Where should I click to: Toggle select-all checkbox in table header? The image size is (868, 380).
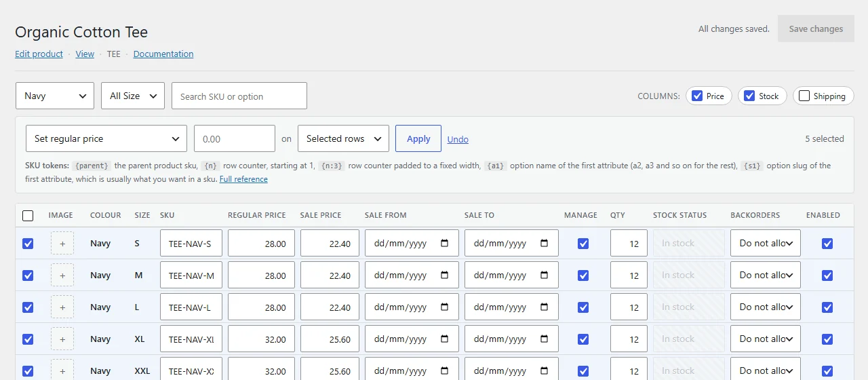(28, 216)
